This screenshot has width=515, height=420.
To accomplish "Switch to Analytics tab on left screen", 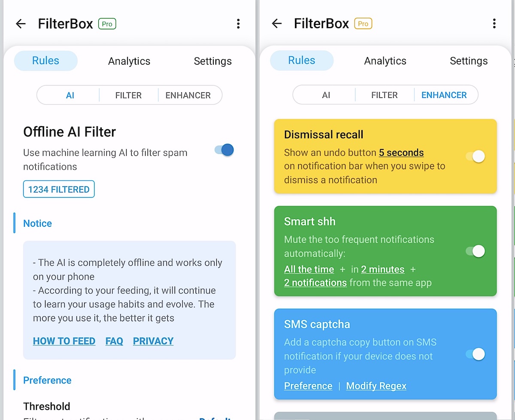I will 129,61.
